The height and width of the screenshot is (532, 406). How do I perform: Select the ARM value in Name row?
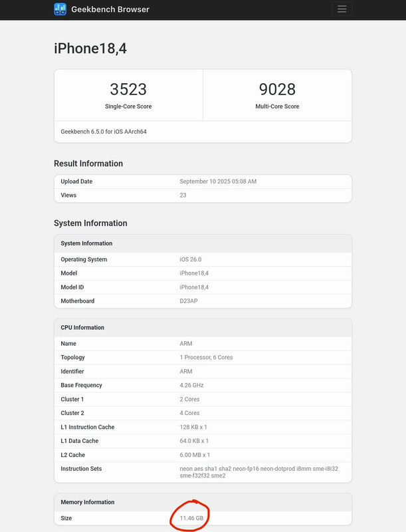tap(186, 343)
